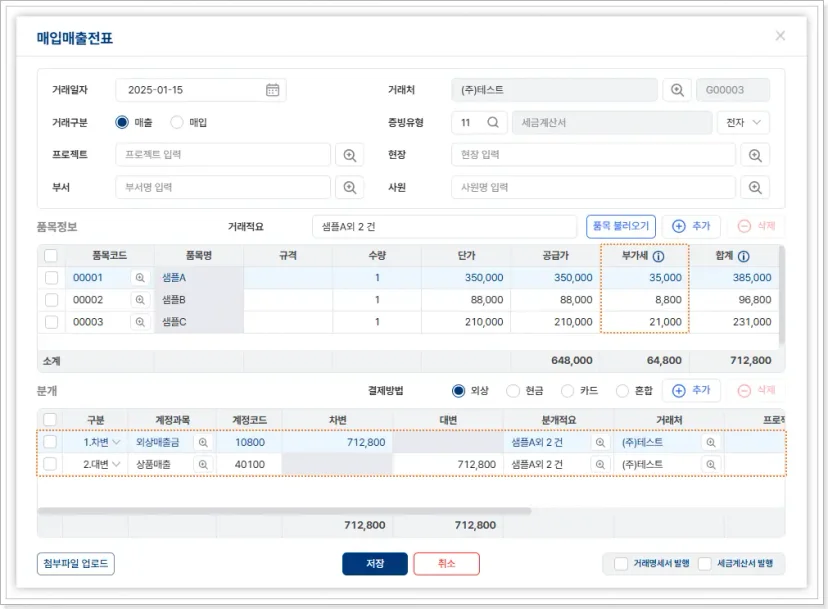Click the vertical scrollbar of 품목 table
Image resolution: width=828 pixels, height=609 pixels.
pyautogui.click(x=782, y=296)
